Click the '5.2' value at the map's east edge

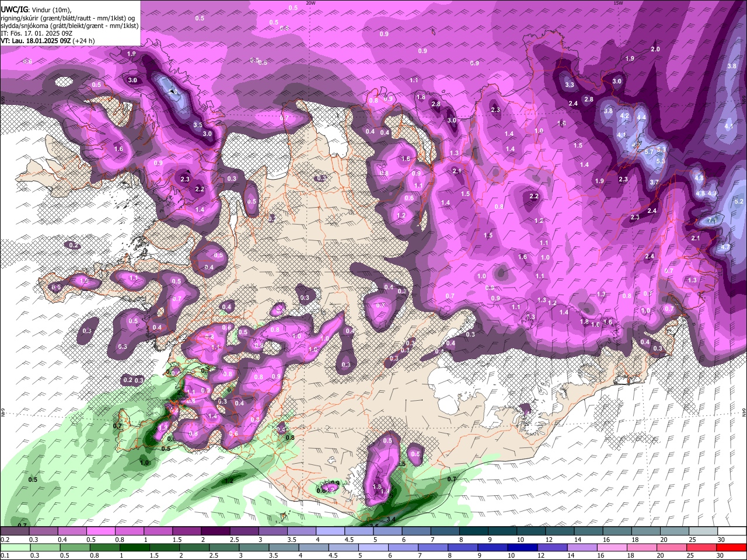739,201
